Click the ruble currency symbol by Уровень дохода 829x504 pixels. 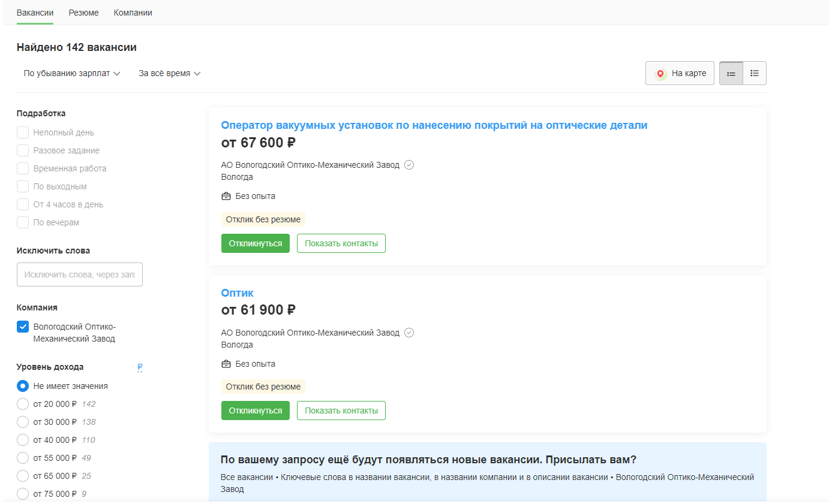tap(140, 367)
